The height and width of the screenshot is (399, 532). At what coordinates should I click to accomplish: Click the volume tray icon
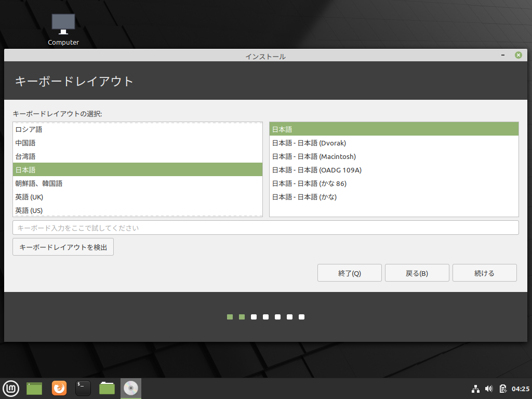point(489,389)
